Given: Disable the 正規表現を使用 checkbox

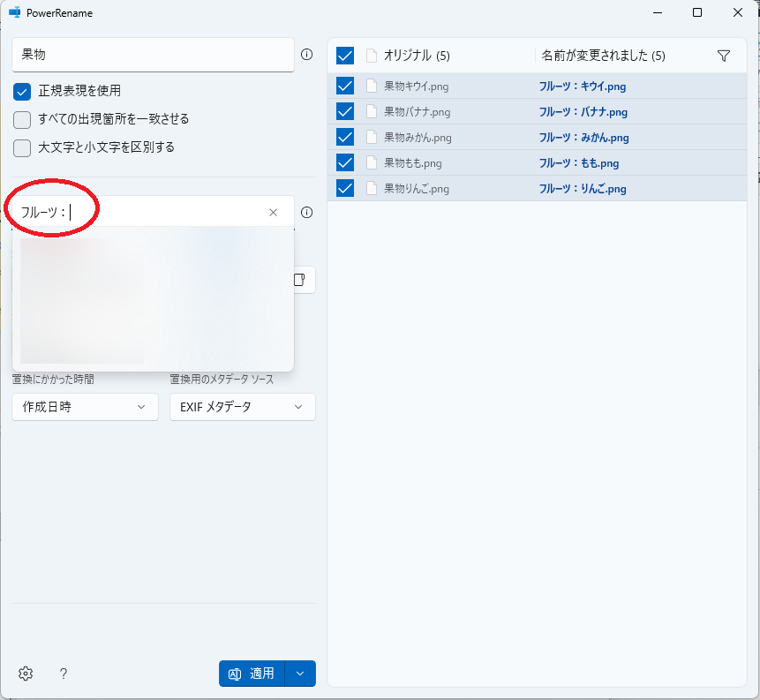Looking at the screenshot, I should pyautogui.click(x=22, y=91).
